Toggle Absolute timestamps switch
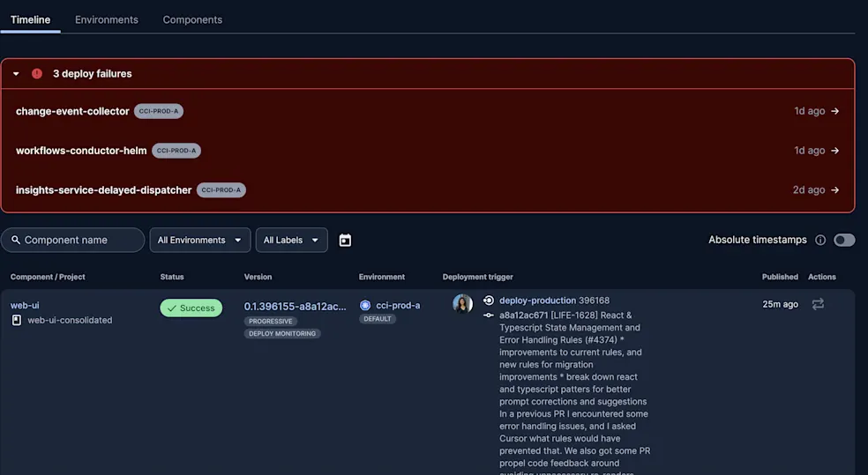This screenshot has height=475, width=868. point(844,240)
